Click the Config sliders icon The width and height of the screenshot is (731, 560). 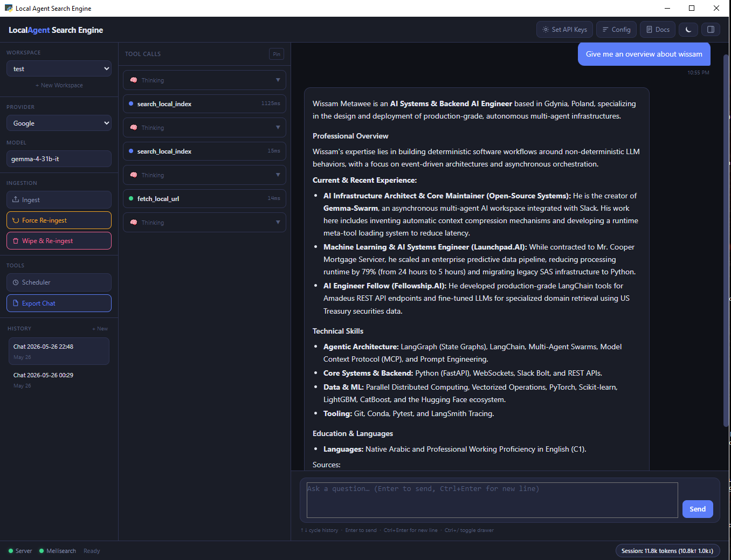pos(605,30)
